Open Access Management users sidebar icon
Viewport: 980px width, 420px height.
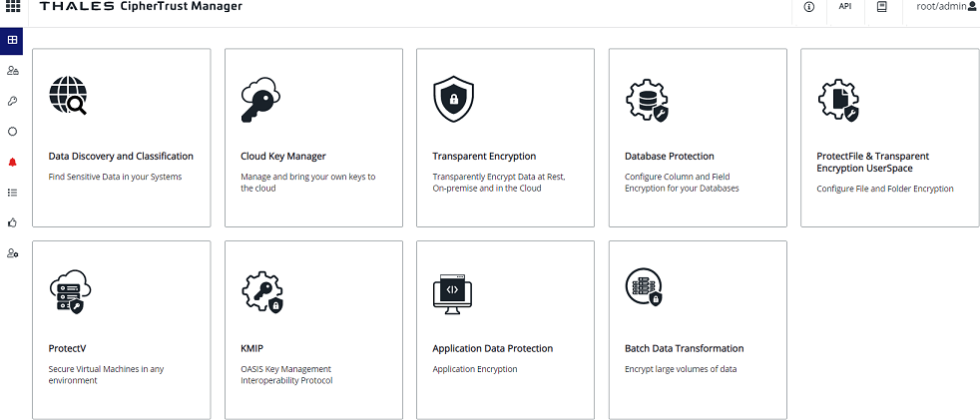point(12,71)
